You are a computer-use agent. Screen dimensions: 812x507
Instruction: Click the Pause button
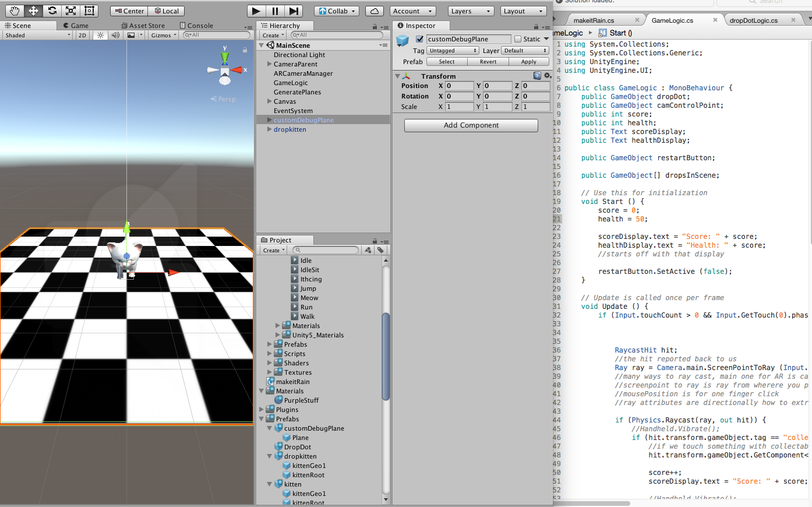(x=275, y=10)
